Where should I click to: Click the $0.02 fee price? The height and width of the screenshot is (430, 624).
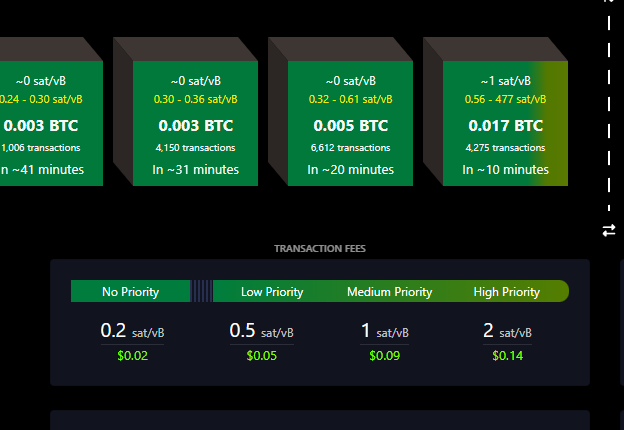pos(133,355)
